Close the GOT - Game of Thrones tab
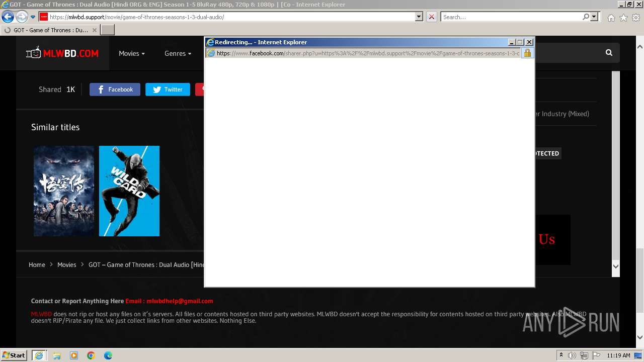The image size is (644, 362). pos(94,30)
